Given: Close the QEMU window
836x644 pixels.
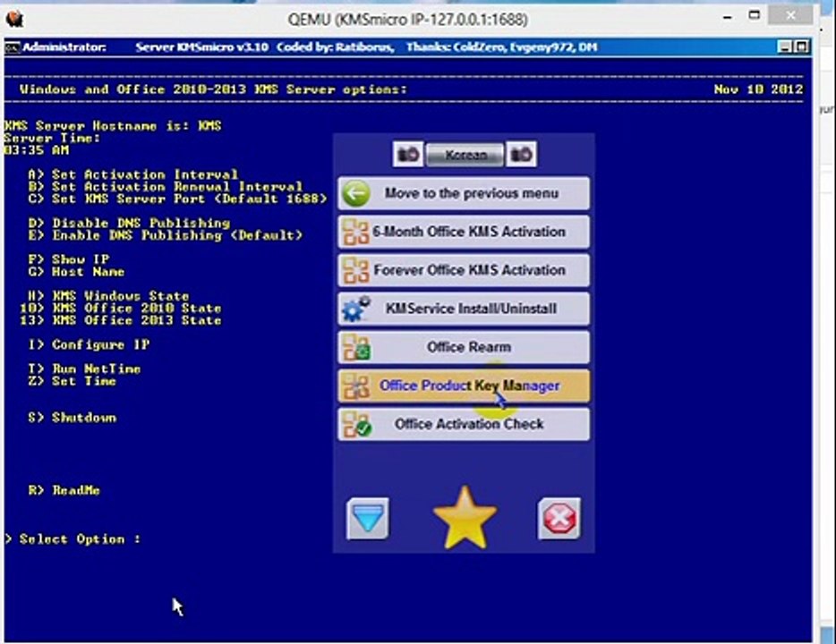Looking at the screenshot, I should (790, 16).
